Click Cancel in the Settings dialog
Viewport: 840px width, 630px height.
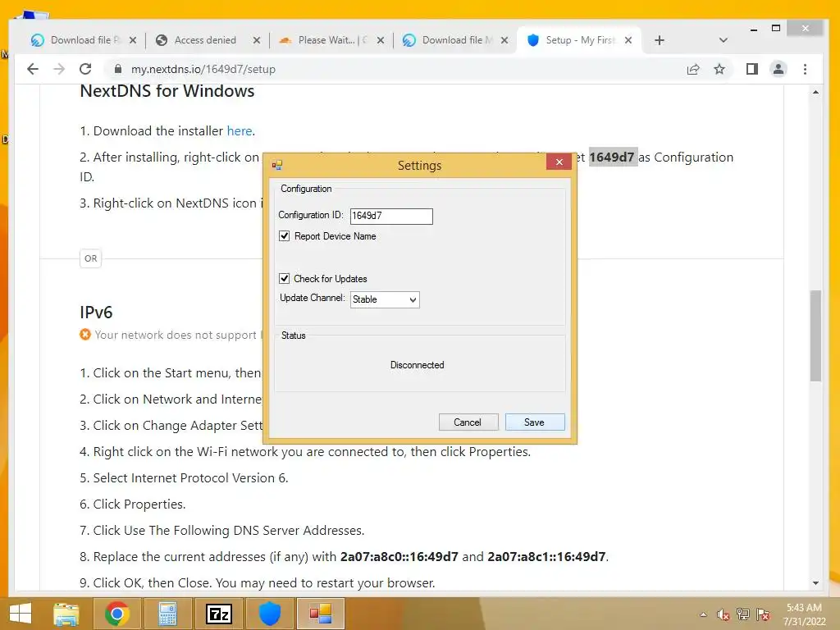[468, 422]
